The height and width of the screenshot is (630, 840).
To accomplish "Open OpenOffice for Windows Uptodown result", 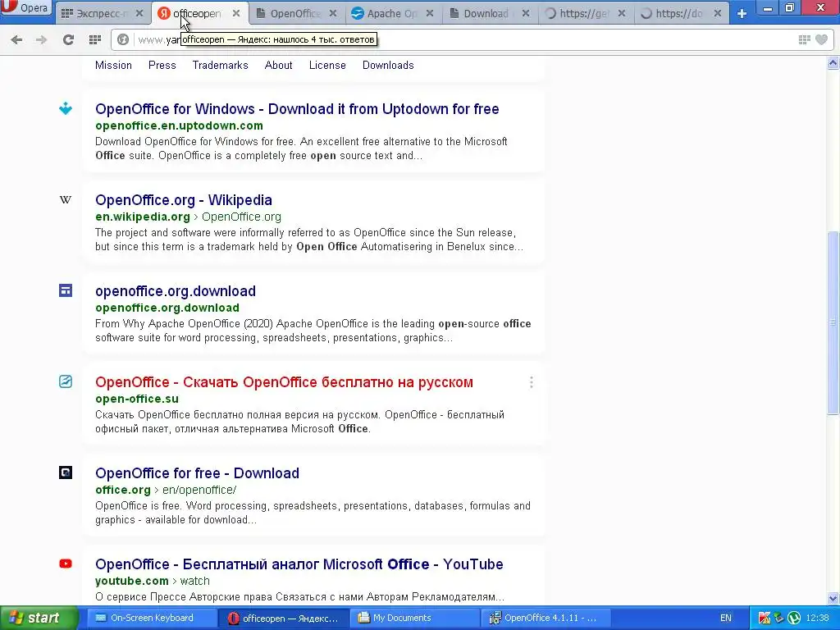I will pyautogui.click(x=297, y=109).
